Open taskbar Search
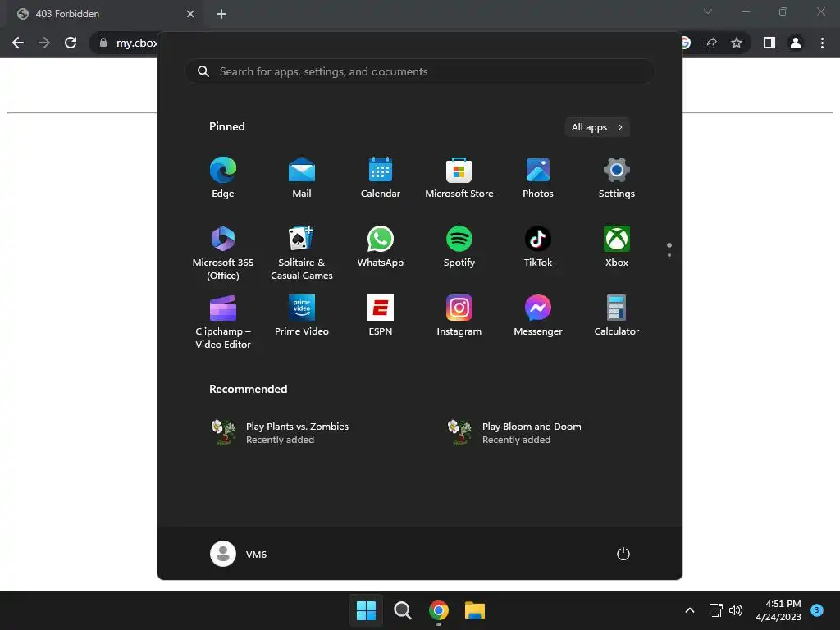Viewport: 840px width, 630px height. coord(402,610)
